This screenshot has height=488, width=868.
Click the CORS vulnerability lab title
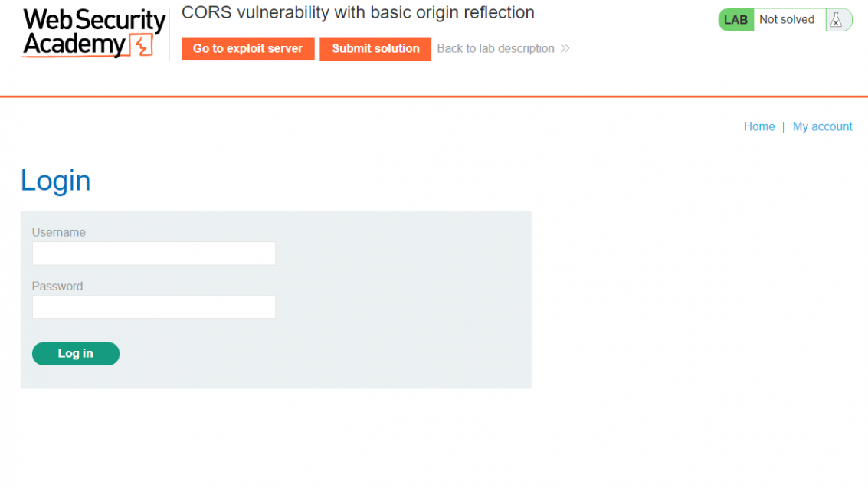click(x=359, y=12)
